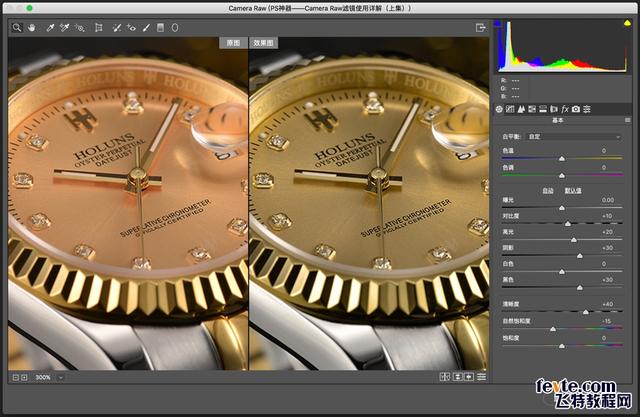The image size is (640, 417).
Task: Swap Before and After settings
Action: tap(458, 377)
